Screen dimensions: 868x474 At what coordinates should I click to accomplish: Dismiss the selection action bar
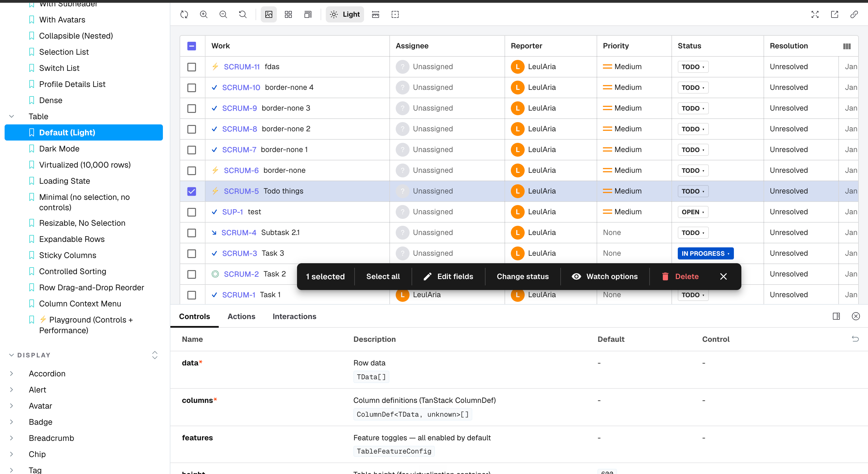(x=724, y=276)
